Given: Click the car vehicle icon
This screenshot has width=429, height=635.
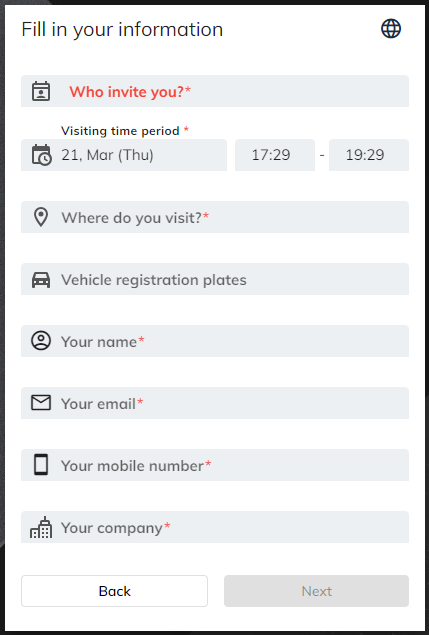Looking at the screenshot, I should point(41,280).
